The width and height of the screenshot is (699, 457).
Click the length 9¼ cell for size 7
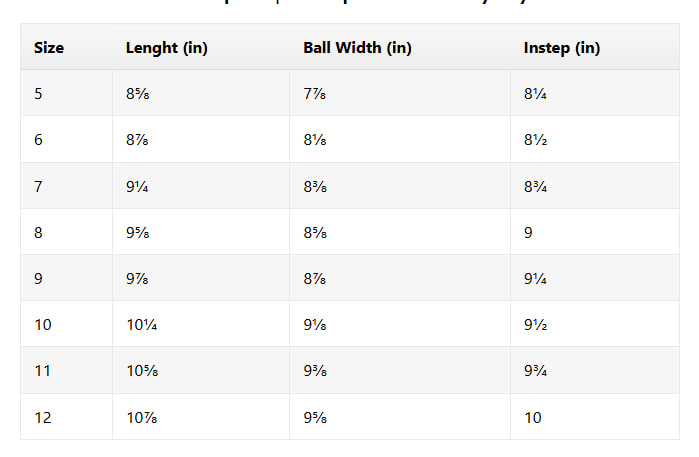tap(137, 186)
